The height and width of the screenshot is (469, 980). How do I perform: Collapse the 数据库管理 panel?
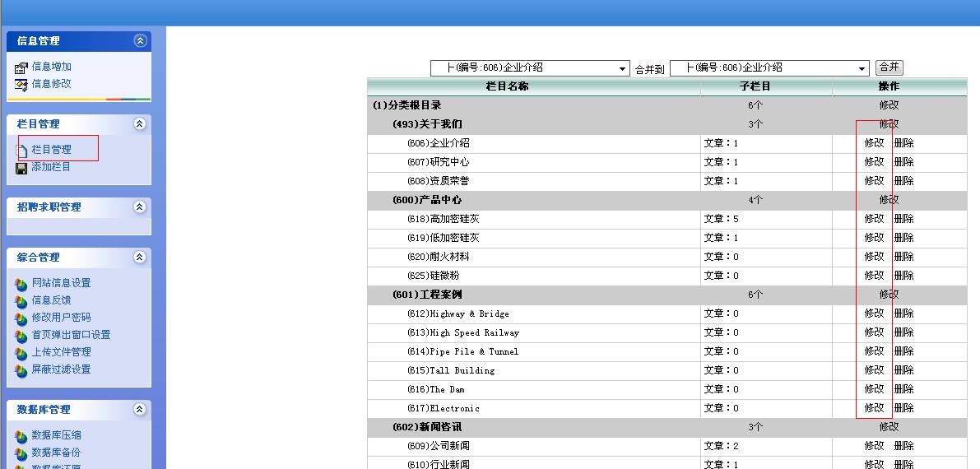pos(141,410)
